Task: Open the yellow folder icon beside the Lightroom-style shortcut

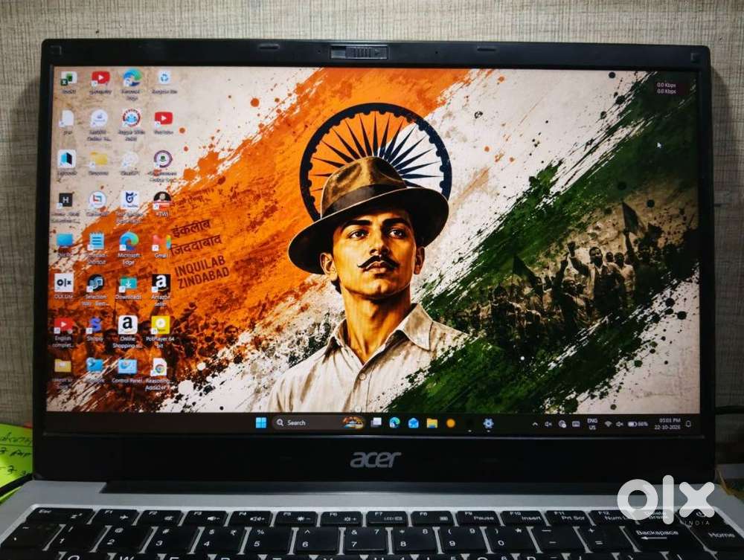Action: tap(98, 163)
